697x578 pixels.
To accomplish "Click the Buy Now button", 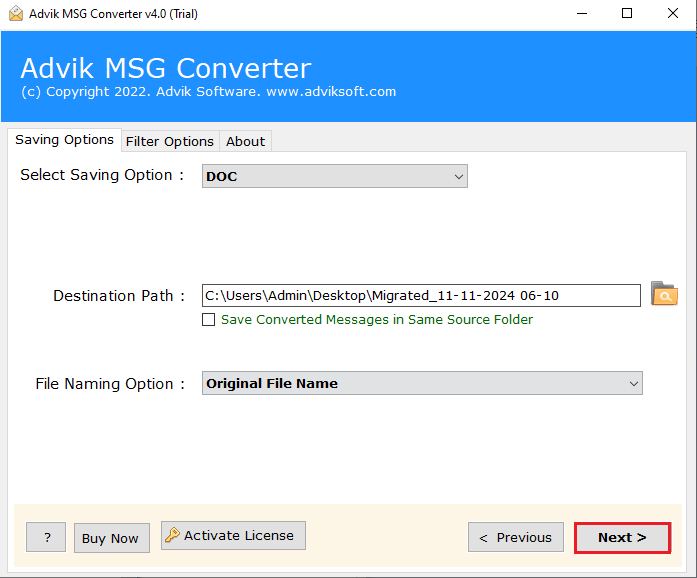I will 112,538.
